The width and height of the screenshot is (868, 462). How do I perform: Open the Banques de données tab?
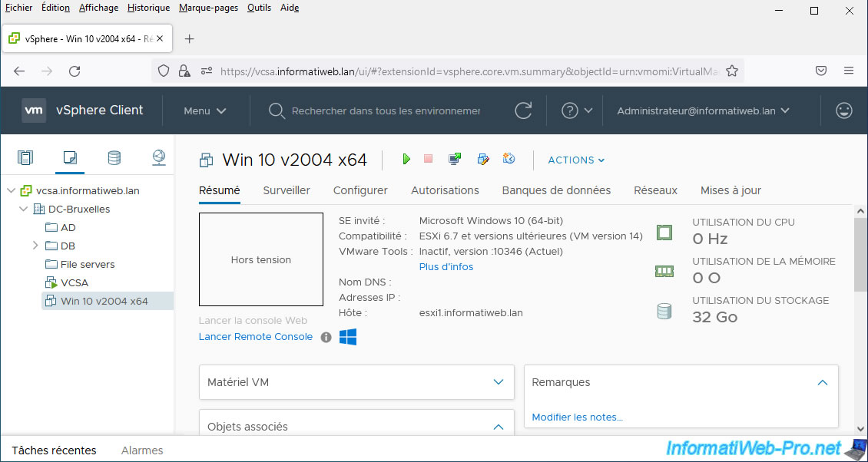click(x=556, y=190)
